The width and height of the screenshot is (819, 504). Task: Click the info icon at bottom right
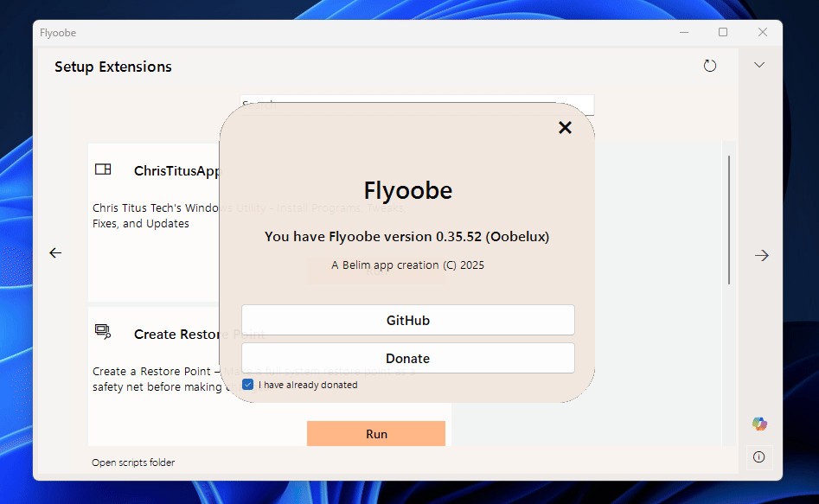[759, 456]
